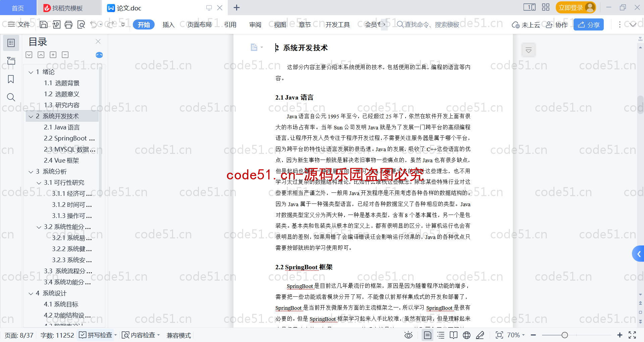Click compatibility mode label

click(x=179, y=335)
